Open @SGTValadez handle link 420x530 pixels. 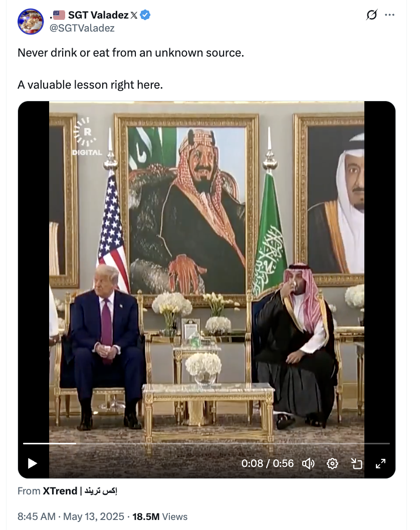pyautogui.click(x=82, y=28)
